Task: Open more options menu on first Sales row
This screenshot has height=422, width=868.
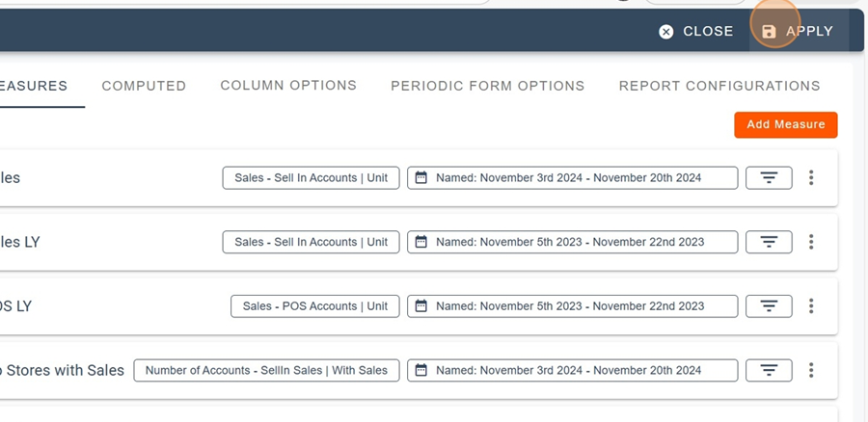Action: (811, 178)
